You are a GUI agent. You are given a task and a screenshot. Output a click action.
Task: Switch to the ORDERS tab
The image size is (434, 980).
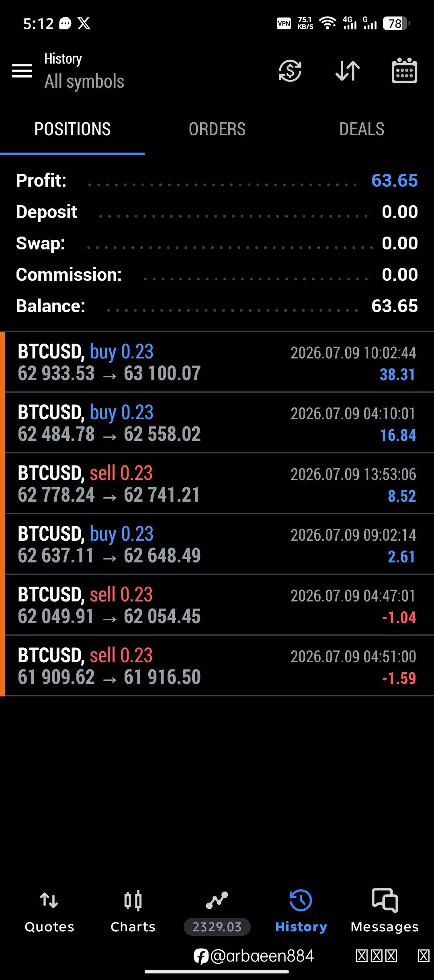tap(217, 129)
